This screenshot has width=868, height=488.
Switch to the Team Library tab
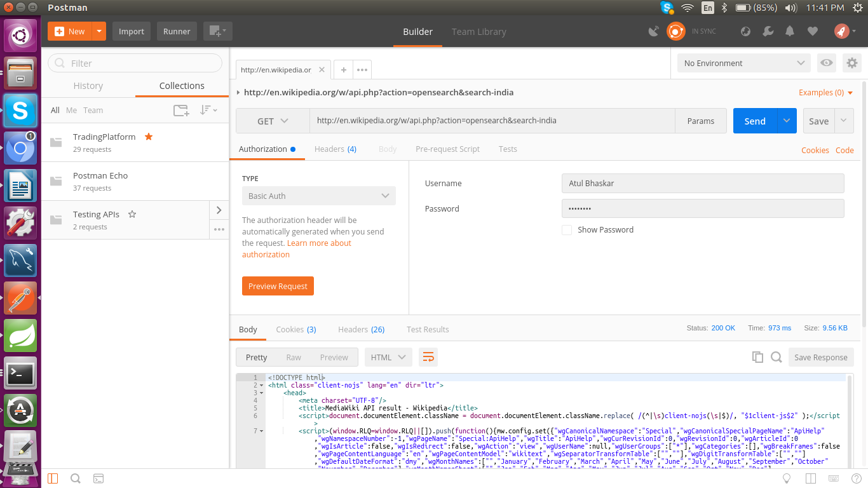click(x=479, y=31)
